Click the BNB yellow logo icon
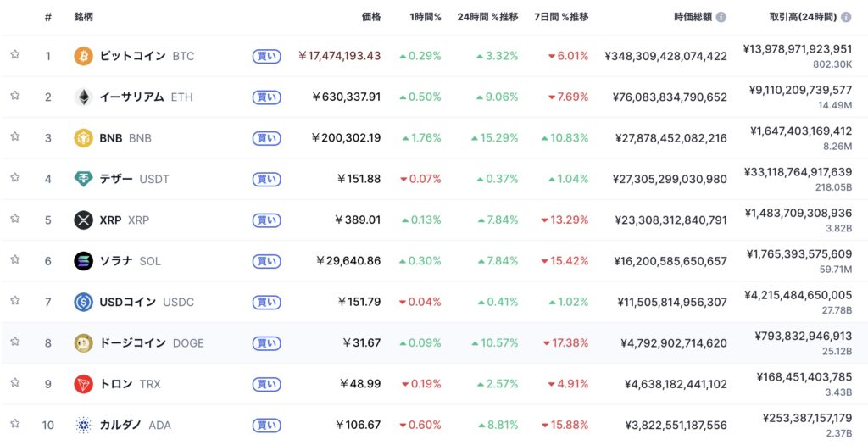Screen dimensions: 868x445 point(83,138)
